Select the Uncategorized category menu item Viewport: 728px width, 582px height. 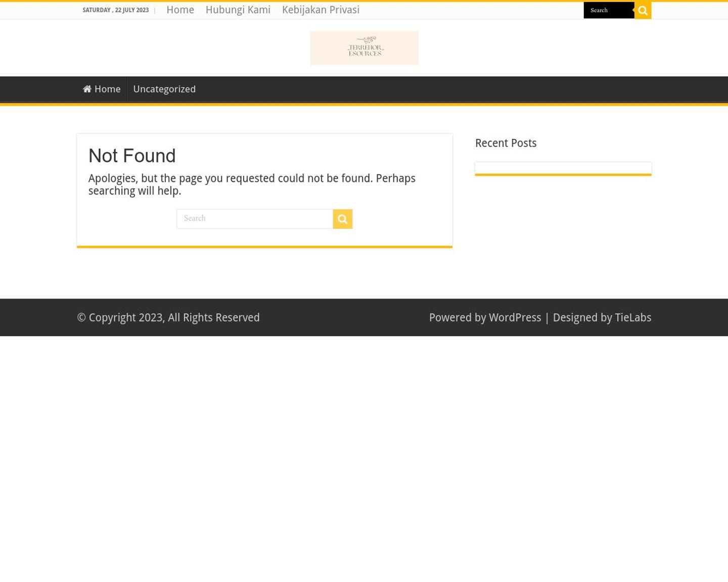164,89
